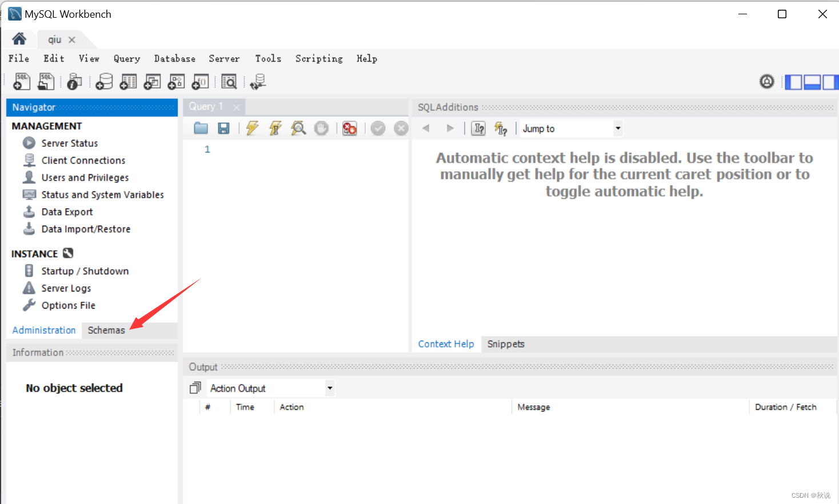
Task: Open the Database menu
Action: (174, 58)
